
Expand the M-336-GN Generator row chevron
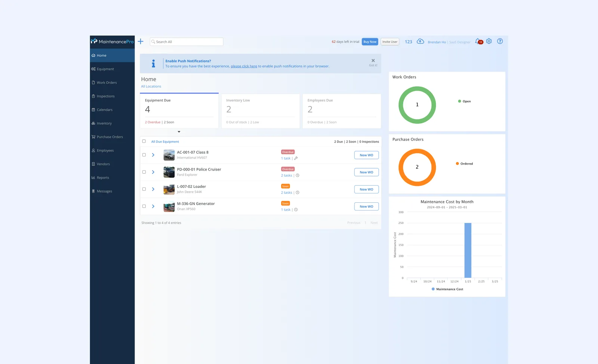click(153, 206)
